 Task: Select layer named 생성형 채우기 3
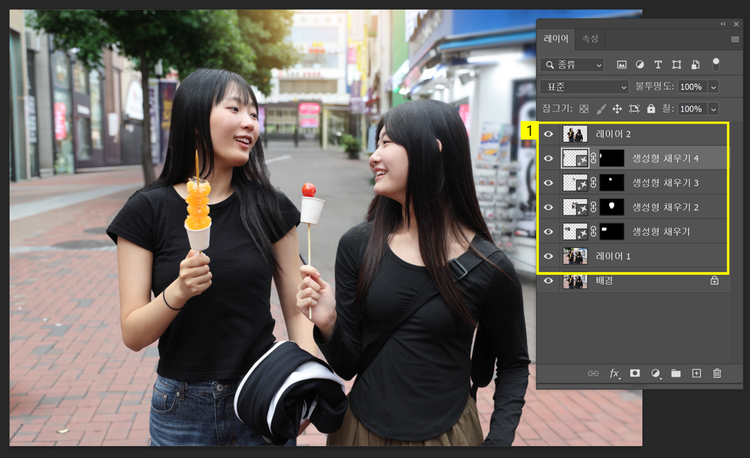(x=665, y=183)
